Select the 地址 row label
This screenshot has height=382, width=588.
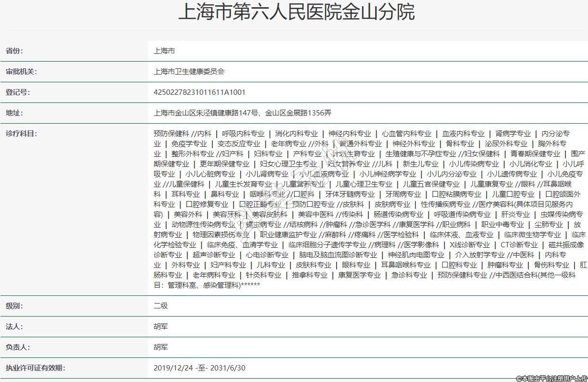tap(14, 113)
